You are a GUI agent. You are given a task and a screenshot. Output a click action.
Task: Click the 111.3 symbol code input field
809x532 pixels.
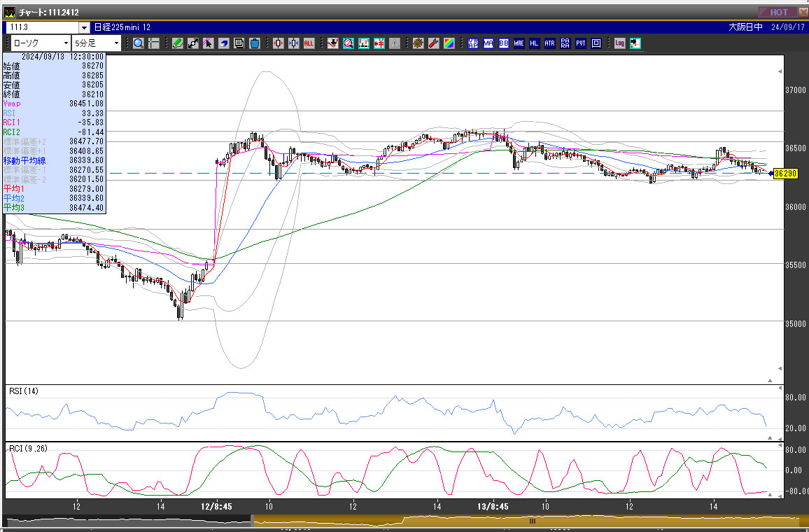(x=42, y=27)
